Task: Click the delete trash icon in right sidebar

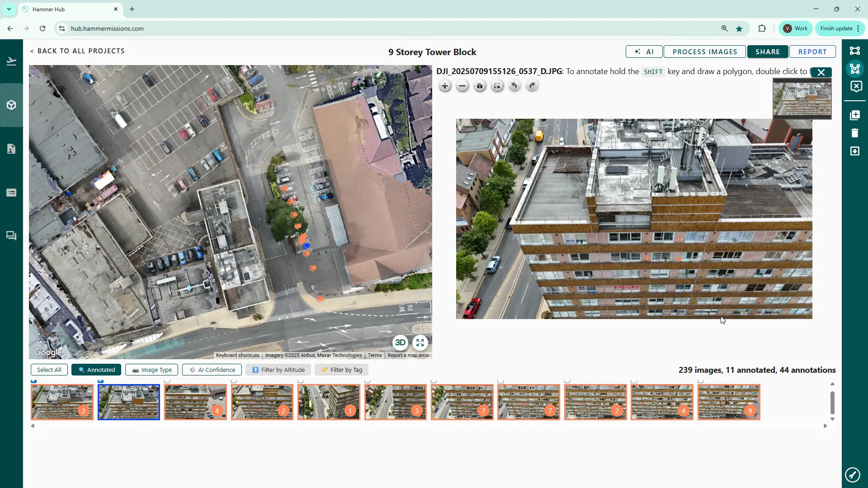Action: tap(854, 133)
